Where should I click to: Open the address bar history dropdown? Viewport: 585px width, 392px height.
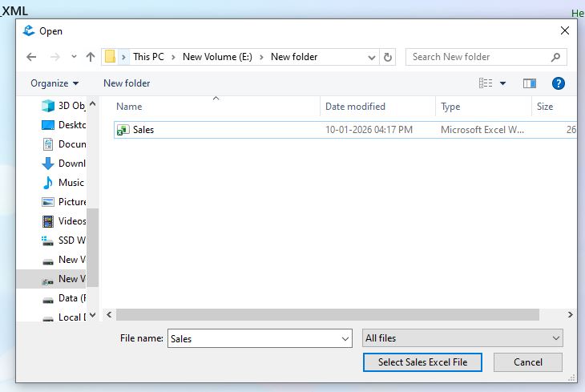tap(372, 58)
